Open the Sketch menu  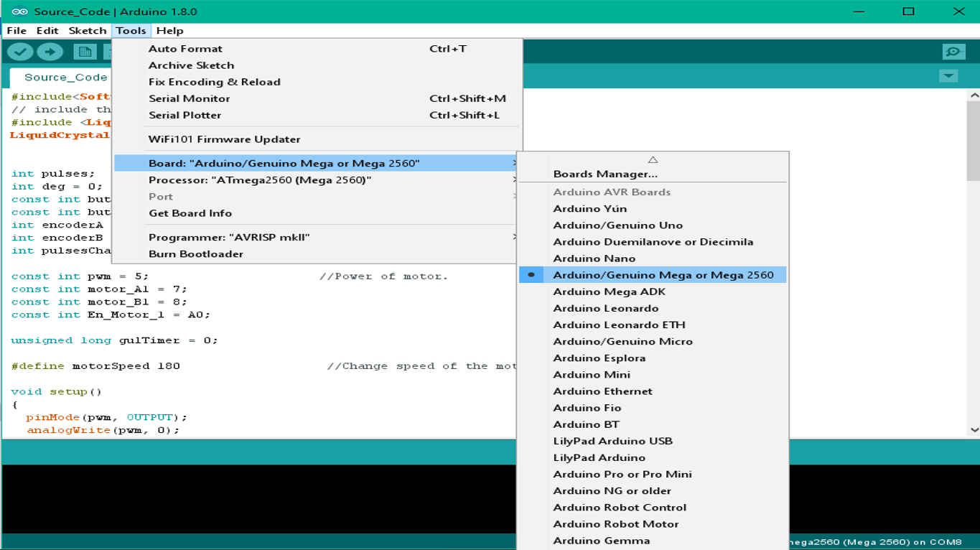[87, 31]
